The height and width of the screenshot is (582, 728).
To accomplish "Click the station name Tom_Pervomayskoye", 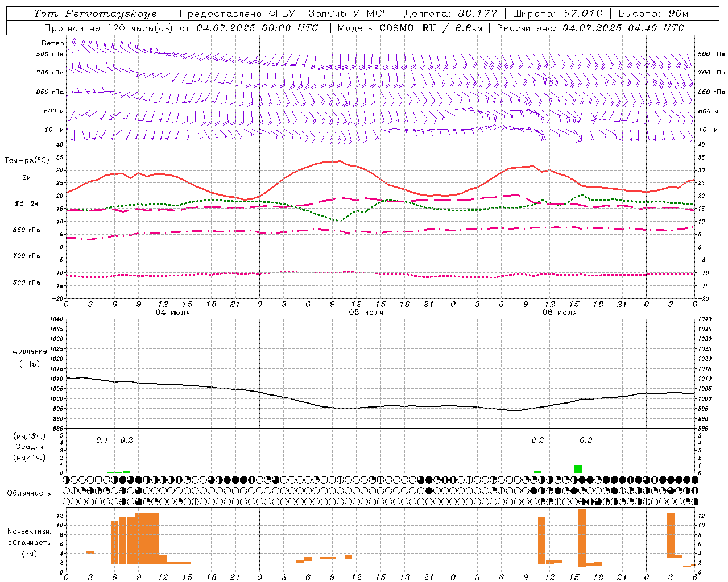I will click(x=96, y=14).
